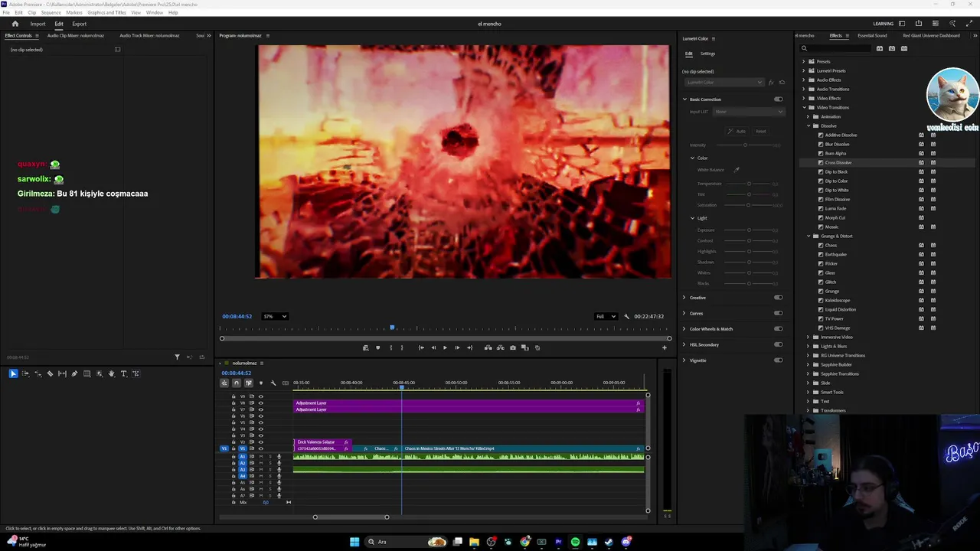
Task: Play the program monitor
Action: click(445, 347)
